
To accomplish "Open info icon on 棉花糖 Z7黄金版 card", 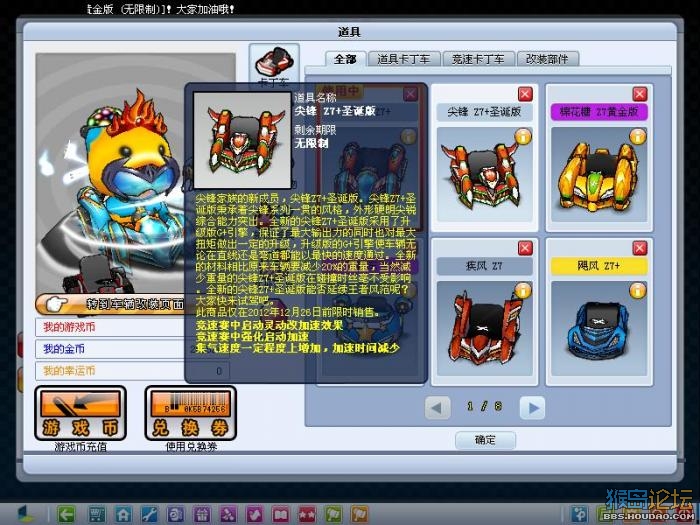I will 638,137.
